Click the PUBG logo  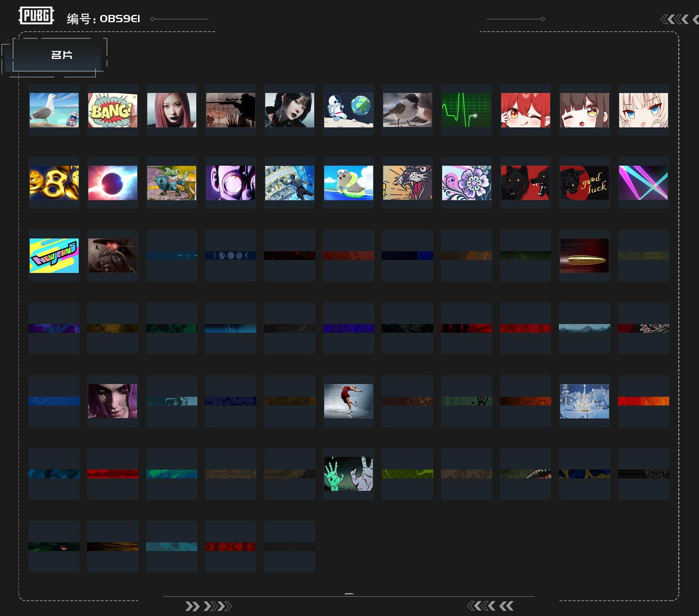click(x=36, y=16)
